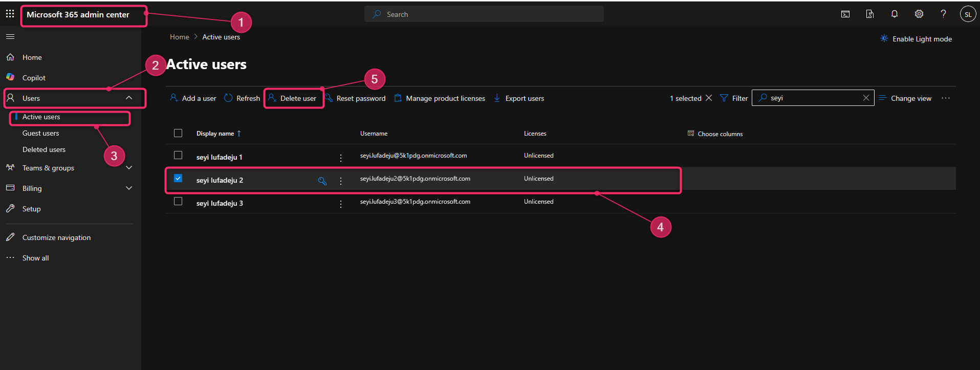Collapse the Users section chevron
The width and height of the screenshot is (980, 370).
tap(129, 98)
